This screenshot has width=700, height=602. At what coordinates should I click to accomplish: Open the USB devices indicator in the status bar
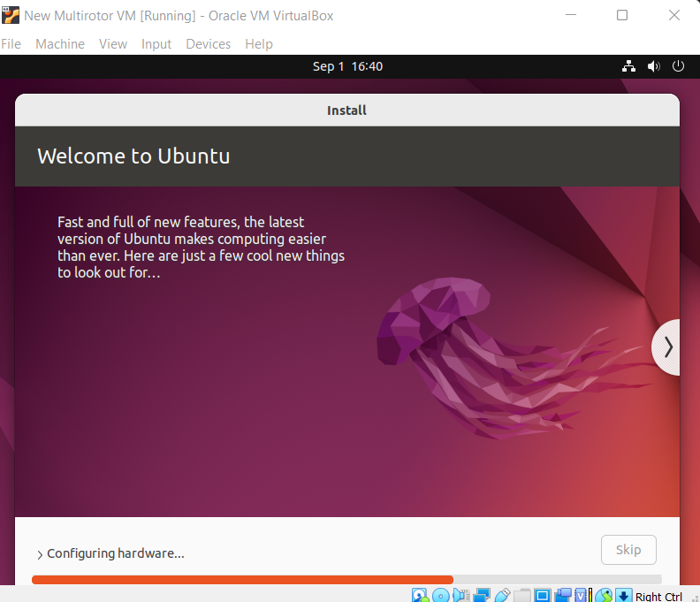(502, 595)
